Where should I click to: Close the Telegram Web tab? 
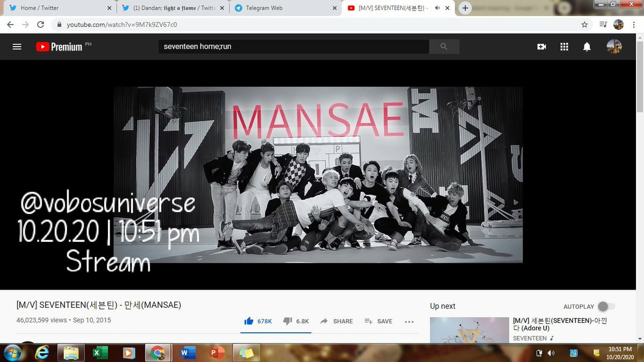pos(335,8)
